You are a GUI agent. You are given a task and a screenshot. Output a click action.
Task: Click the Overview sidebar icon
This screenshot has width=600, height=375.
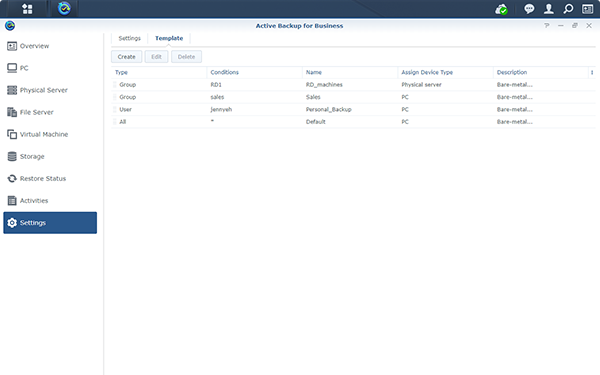[x=12, y=46]
